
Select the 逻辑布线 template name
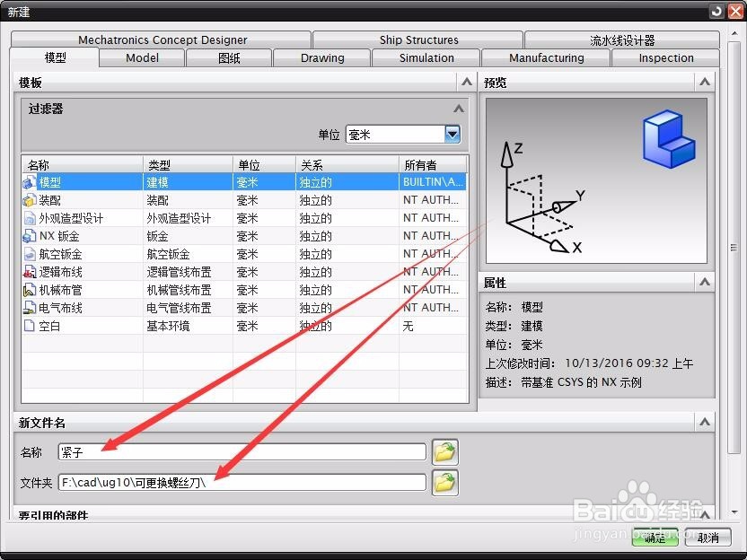click(x=60, y=272)
